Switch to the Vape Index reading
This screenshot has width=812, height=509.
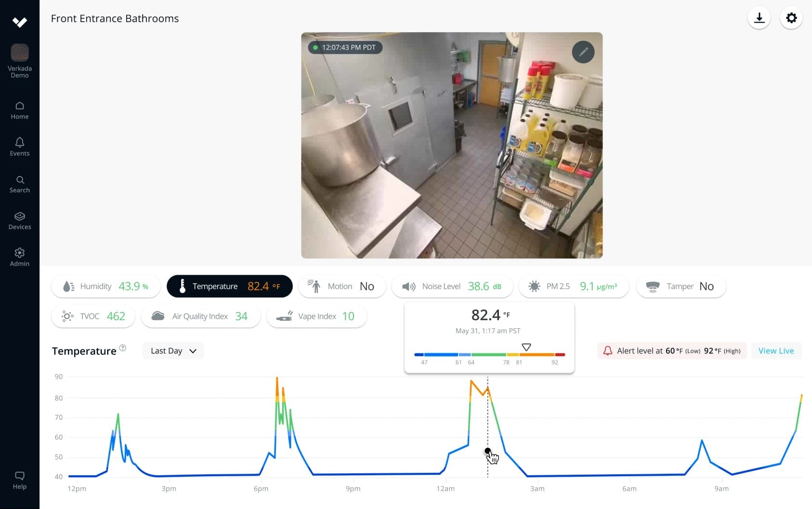[316, 316]
